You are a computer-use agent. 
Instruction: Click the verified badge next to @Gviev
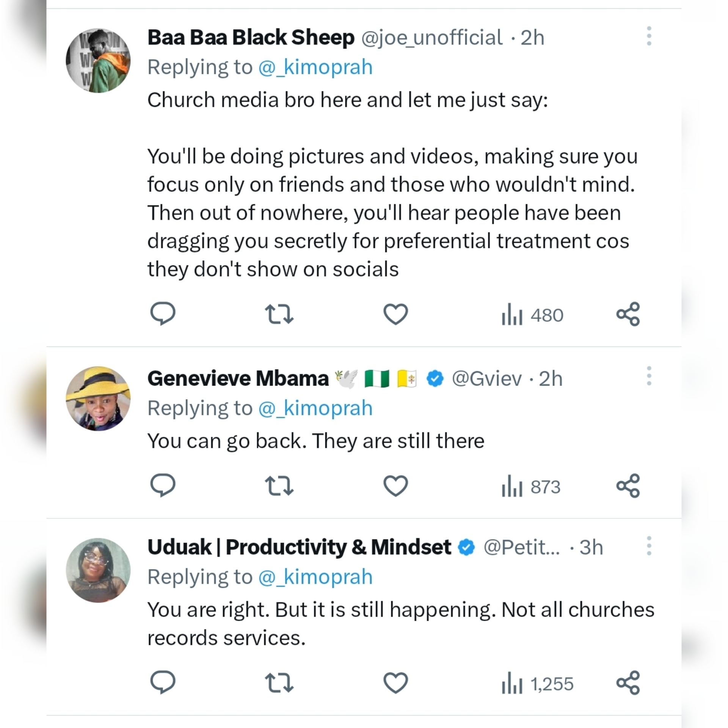click(435, 378)
